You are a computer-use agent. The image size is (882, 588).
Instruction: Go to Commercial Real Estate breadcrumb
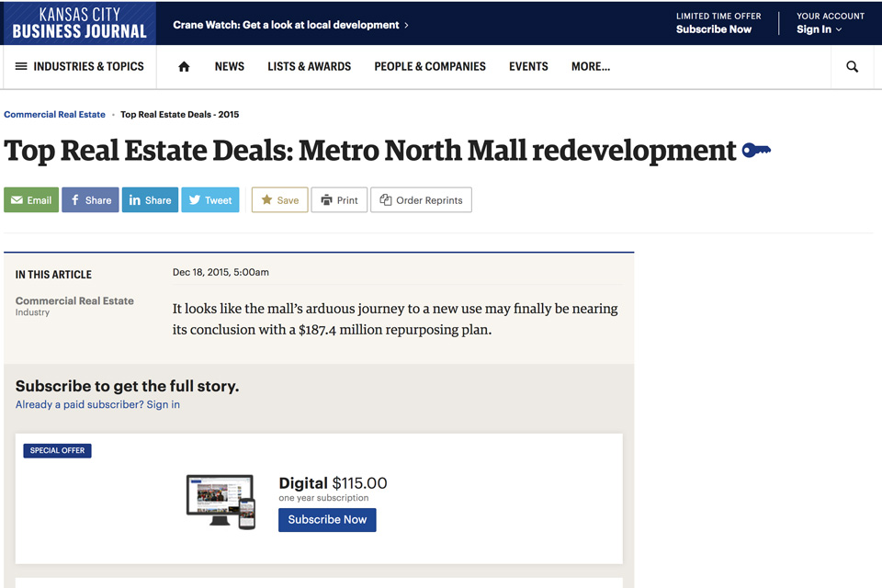click(x=54, y=114)
